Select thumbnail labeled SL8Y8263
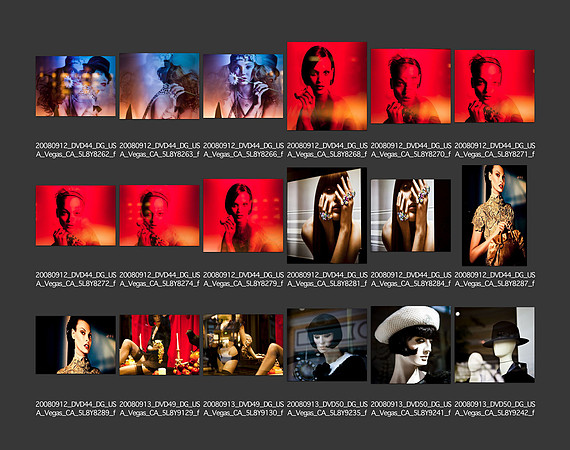570x450 pixels. pos(159,86)
